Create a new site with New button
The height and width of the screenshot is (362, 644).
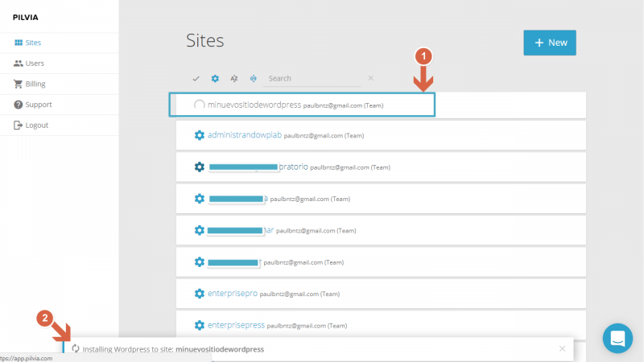click(550, 43)
